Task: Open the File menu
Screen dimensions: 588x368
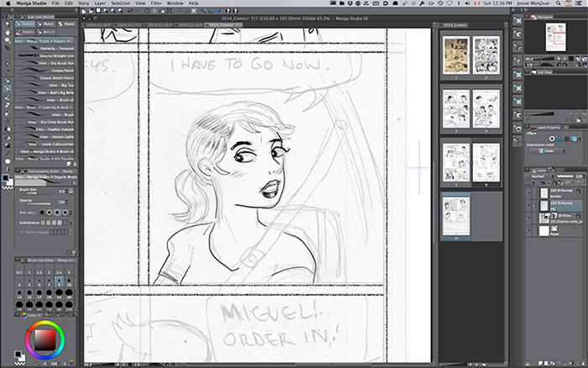Action: pyautogui.click(x=55, y=3)
